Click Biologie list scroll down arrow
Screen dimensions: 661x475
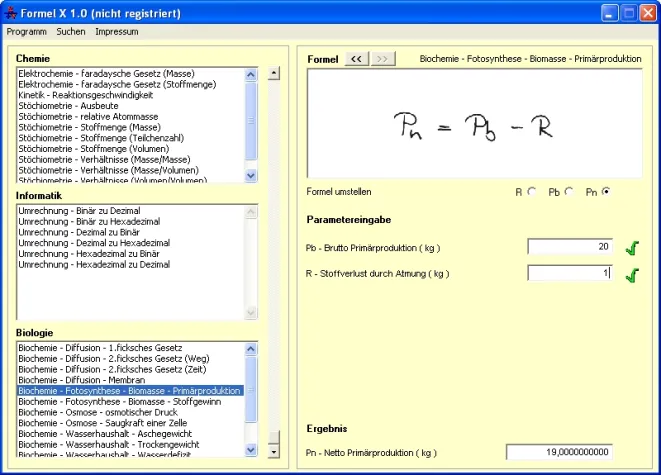pyautogui.click(x=251, y=449)
